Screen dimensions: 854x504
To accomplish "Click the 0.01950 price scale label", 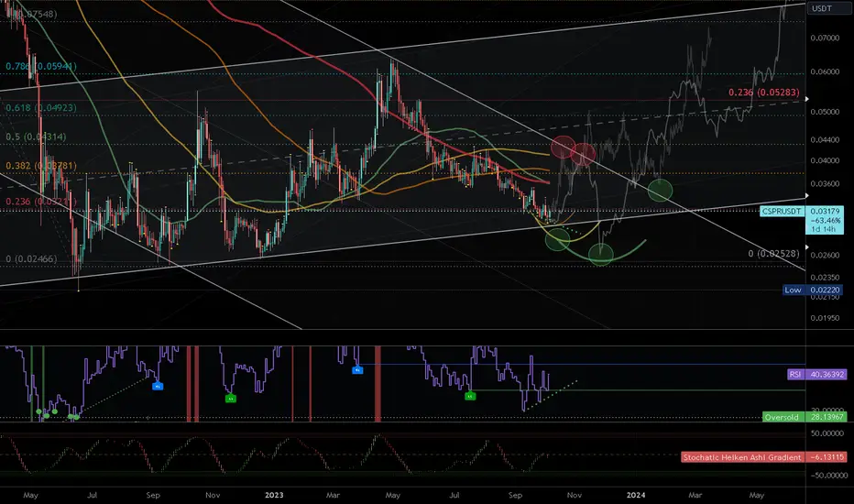I will pos(825,318).
